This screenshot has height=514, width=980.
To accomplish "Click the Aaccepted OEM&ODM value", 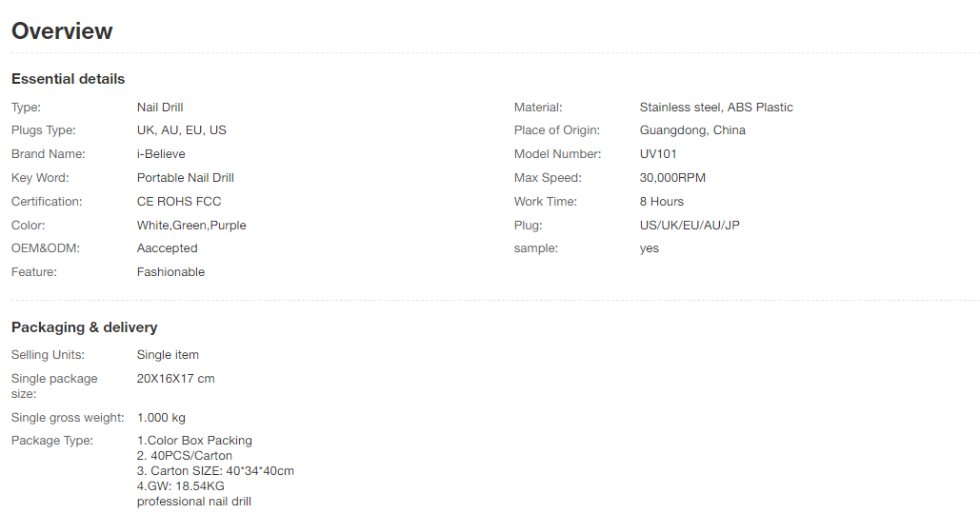I will (167, 248).
